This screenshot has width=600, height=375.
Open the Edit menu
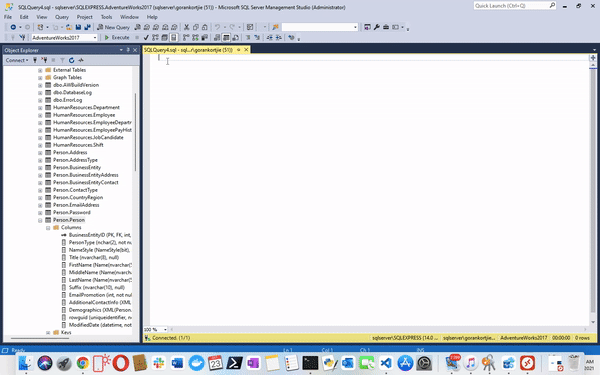[24, 17]
